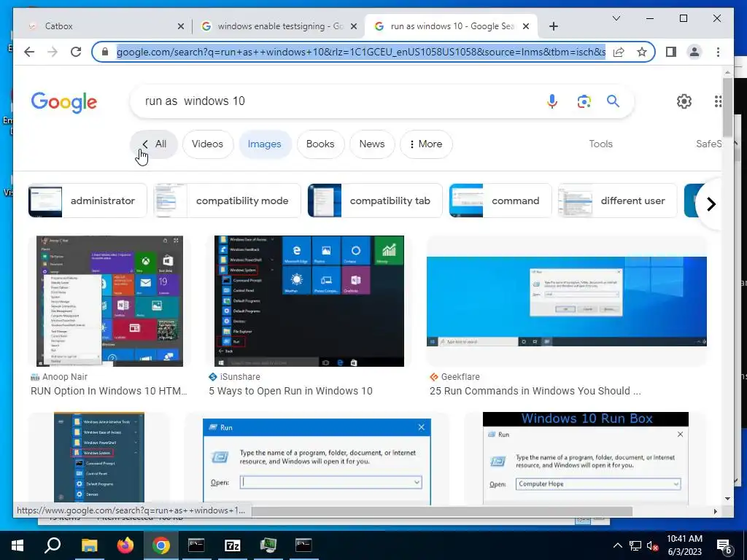
Task: Open the tab search dropdown chevron
Action: [x=616, y=18]
